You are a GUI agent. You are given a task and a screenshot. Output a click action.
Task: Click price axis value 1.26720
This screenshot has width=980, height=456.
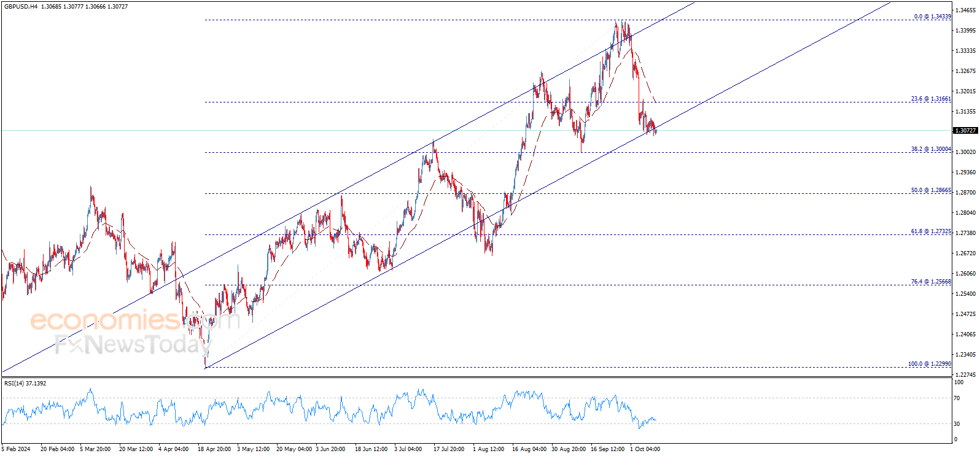(x=966, y=253)
